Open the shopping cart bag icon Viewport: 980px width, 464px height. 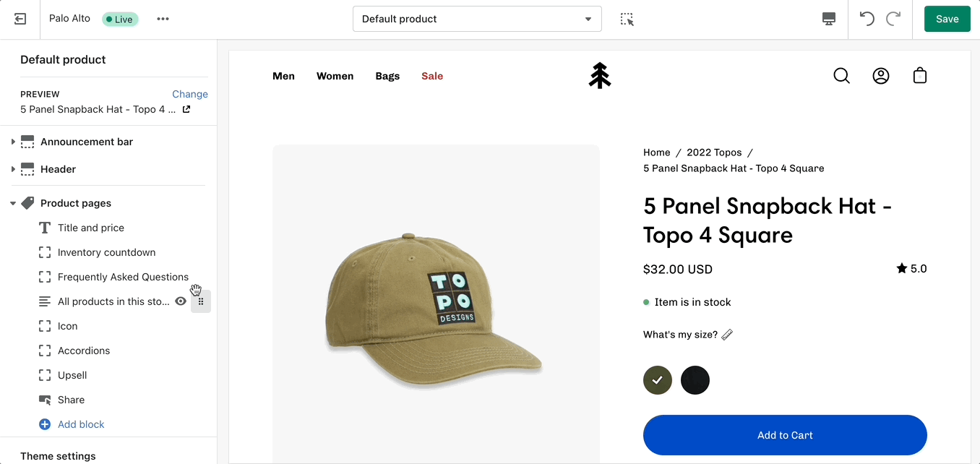pyautogui.click(x=919, y=76)
